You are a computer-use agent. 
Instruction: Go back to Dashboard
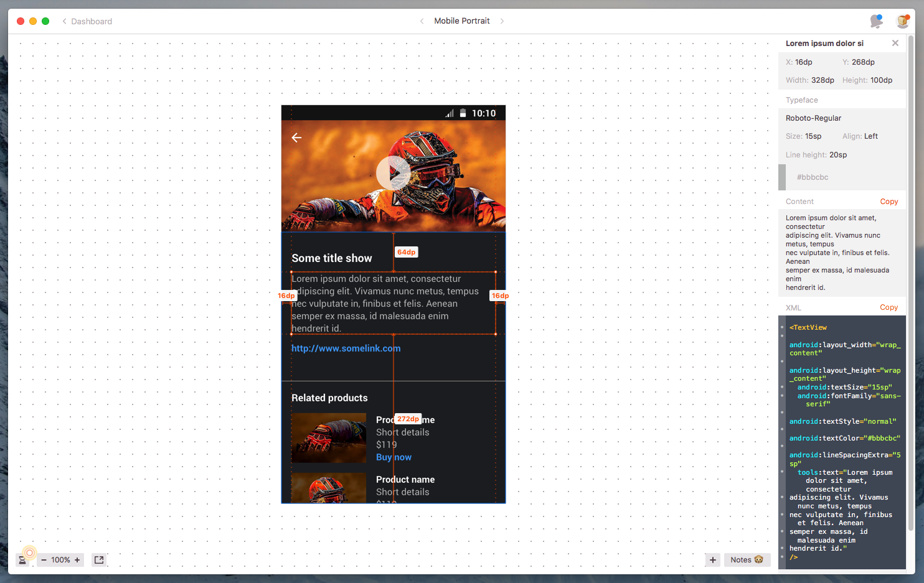pyautogui.click(x=87, y=21)
